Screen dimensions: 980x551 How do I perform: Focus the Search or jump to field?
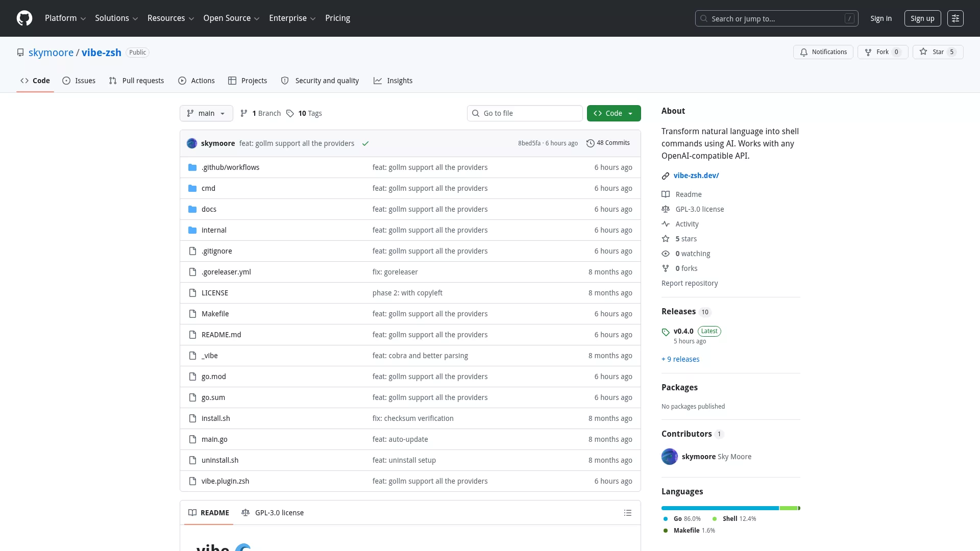click(776, 18)
